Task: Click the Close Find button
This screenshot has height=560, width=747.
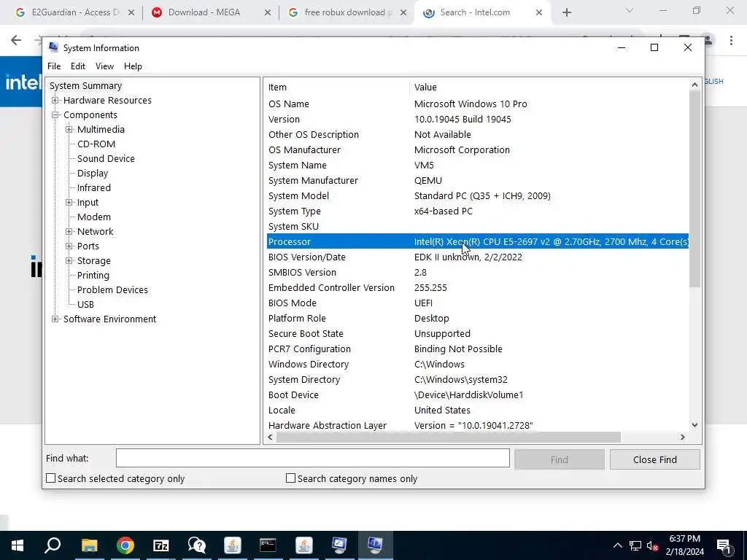Action: coord(654,459)
